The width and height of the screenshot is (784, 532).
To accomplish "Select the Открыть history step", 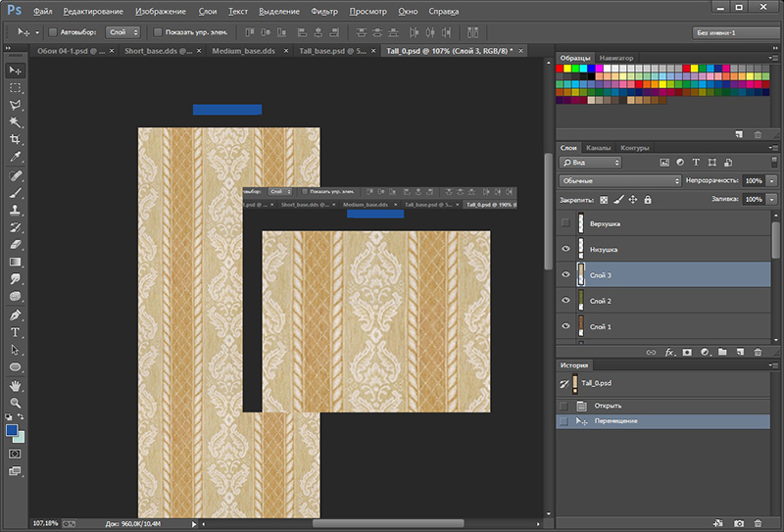I will tap(608, 405).
